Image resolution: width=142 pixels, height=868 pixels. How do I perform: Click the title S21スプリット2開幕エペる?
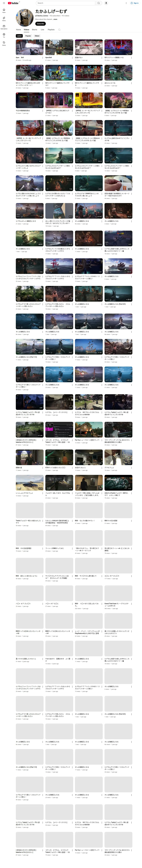(x=114, y=58)
